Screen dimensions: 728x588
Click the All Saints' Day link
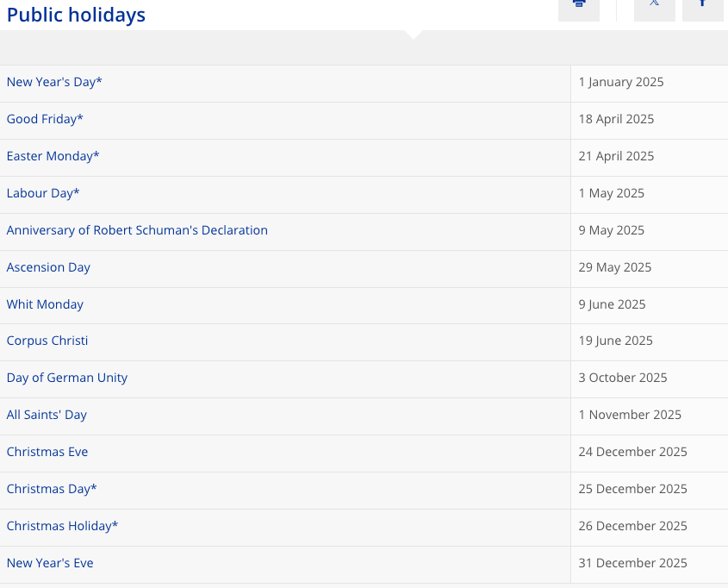pos(47,415)
